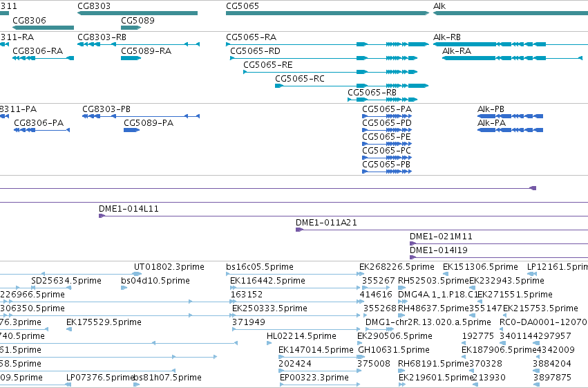Select EST SD25634.5prime
This screenshot has width=588, height=388.
[x=66, y=281]
